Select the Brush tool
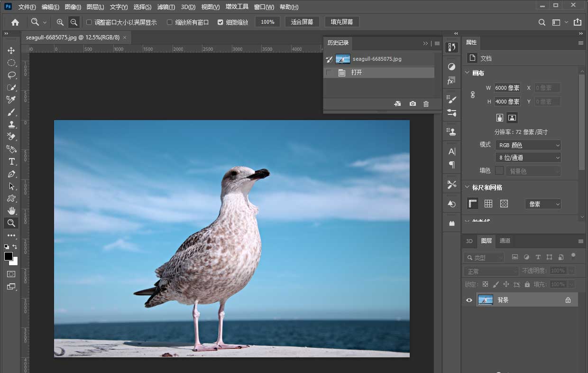588x373 pixels. 11,112
